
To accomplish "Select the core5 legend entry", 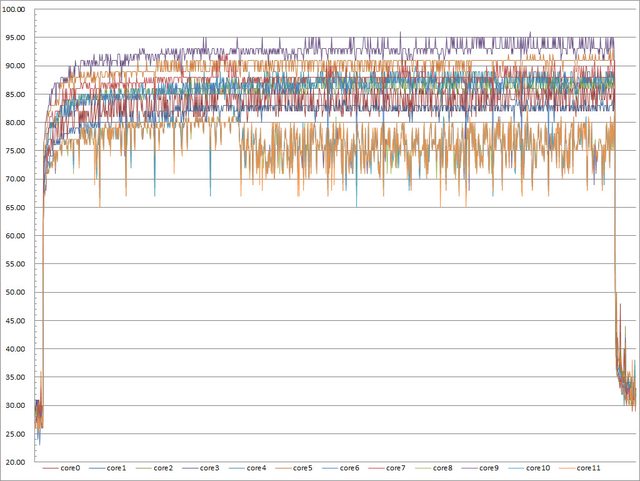I will point(304,468).
